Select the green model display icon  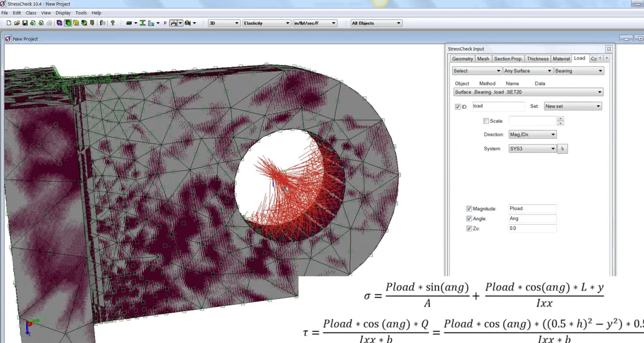(68, 23)
